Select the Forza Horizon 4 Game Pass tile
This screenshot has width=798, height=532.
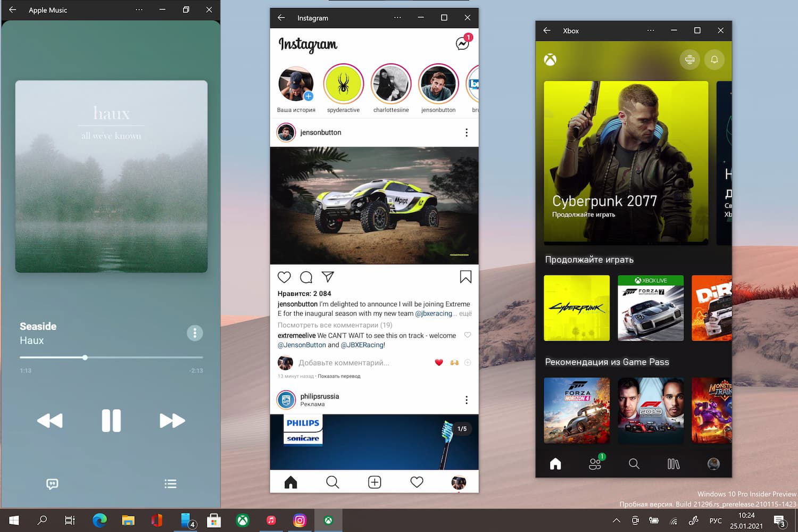click(577, 411)
